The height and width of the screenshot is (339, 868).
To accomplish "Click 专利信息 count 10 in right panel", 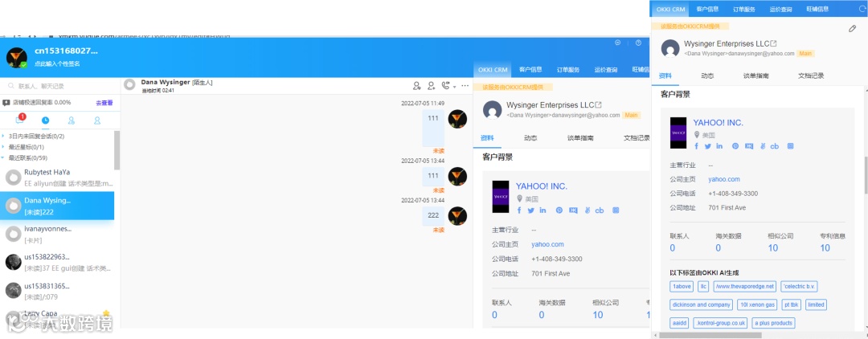I will (x=825, y=247).
